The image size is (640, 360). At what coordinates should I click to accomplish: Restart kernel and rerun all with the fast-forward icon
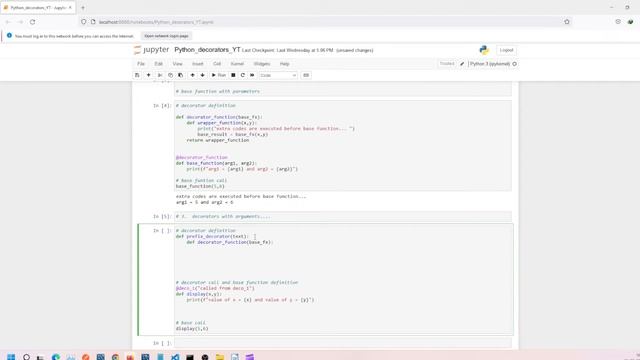pos(252,75)
